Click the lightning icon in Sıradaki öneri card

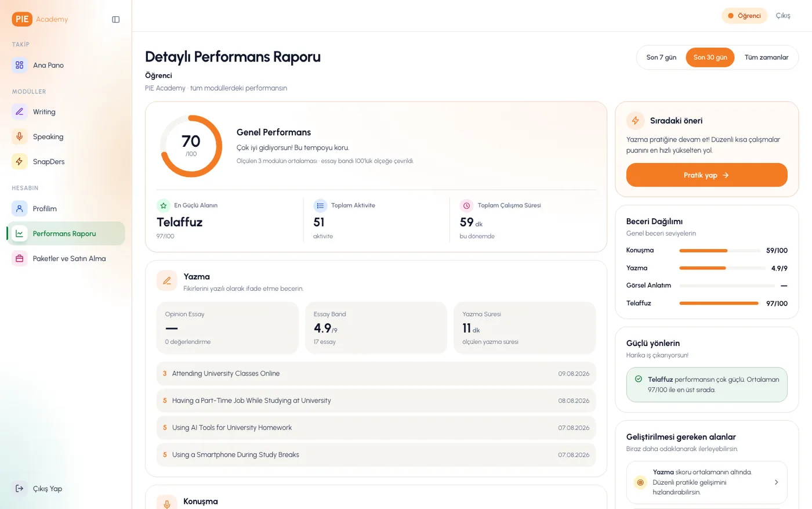pyautogui.click(x=636, y=121)
